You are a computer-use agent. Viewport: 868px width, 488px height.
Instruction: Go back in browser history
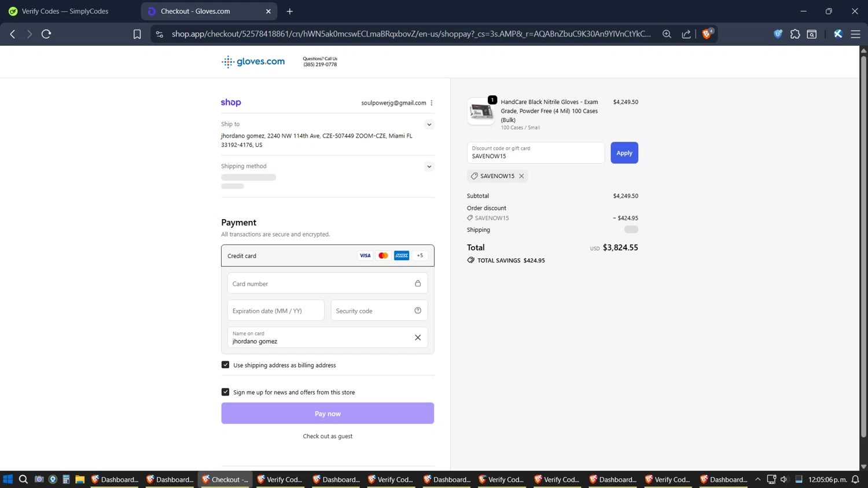(x=13, y=34)
